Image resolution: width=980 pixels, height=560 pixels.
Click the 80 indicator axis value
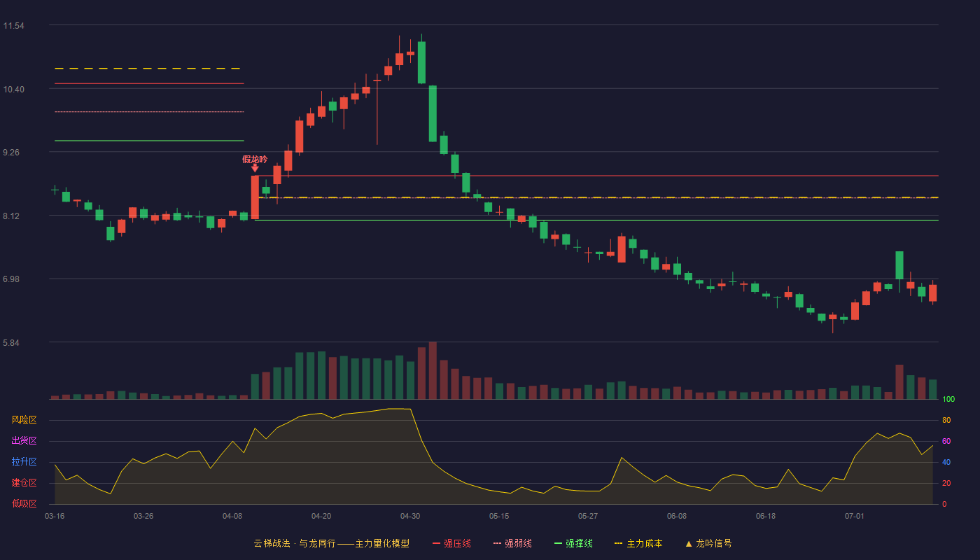pyautogui.click(x=946, y=421)
